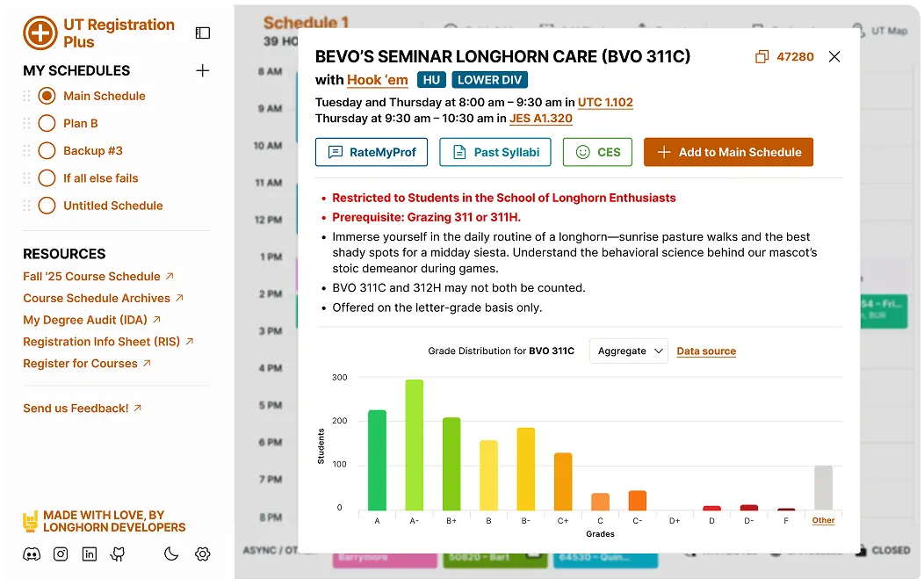Open RateMyProf for the instructor
This screenshot has width=924, height=579.
click(372, 152)
